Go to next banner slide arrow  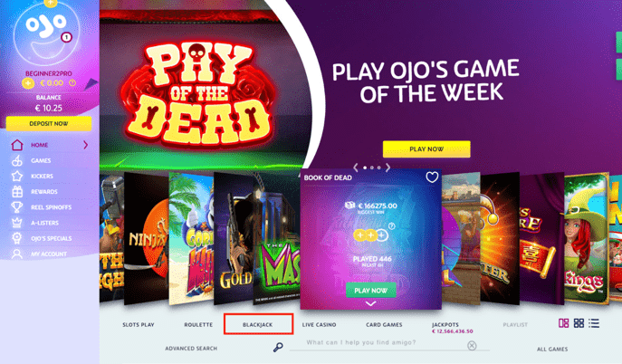tap(388, 168)
